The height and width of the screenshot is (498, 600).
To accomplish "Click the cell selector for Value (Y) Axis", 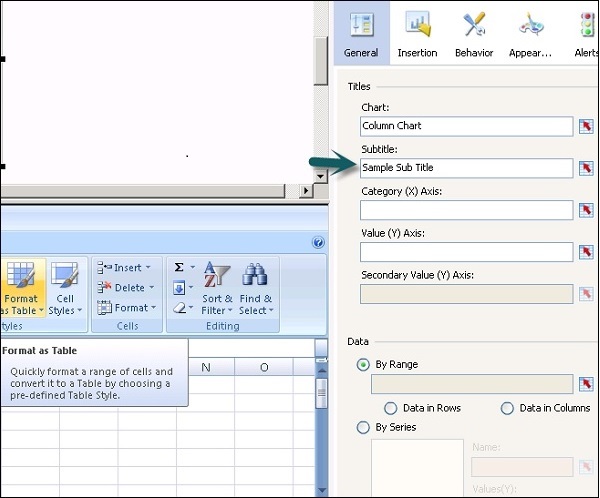I will coord(586,252).
